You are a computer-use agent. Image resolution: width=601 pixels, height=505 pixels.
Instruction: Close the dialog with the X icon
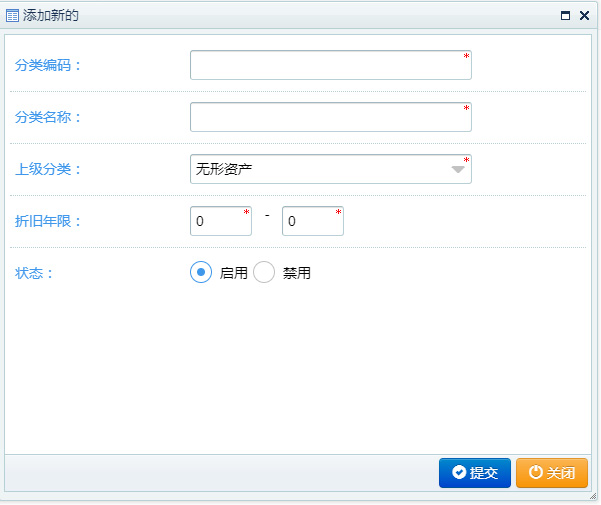584,16
